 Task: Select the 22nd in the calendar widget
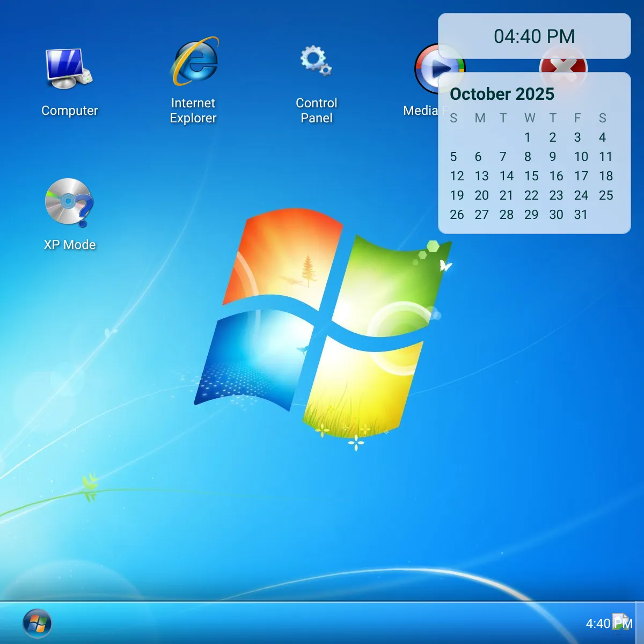point(531,195)
